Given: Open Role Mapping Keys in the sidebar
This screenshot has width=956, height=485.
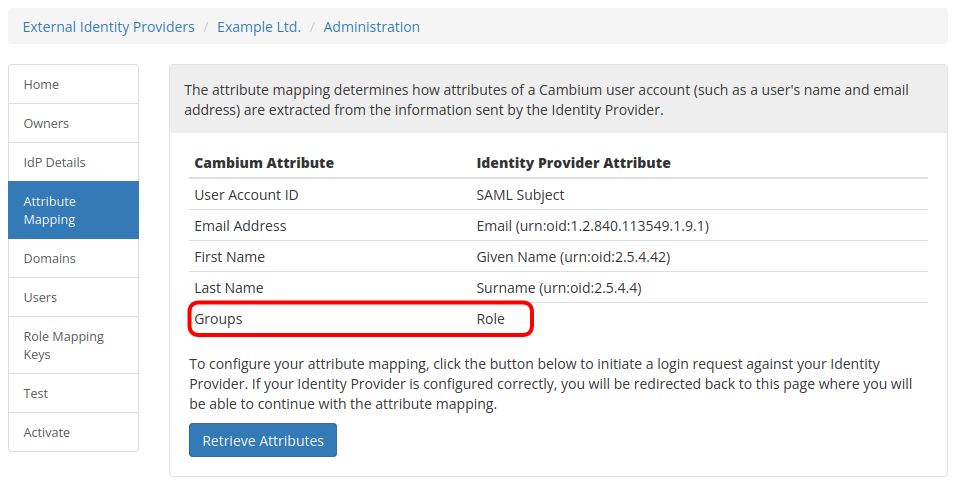Looking at the screenshot, I should [x=73, y=345].
